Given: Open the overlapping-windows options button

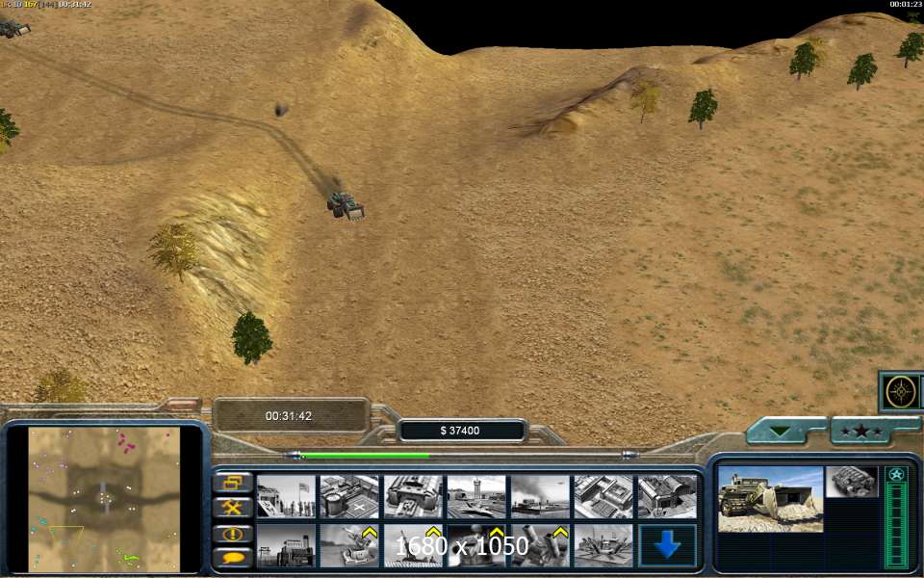Looking at the screenshot, I should [233, 483].
